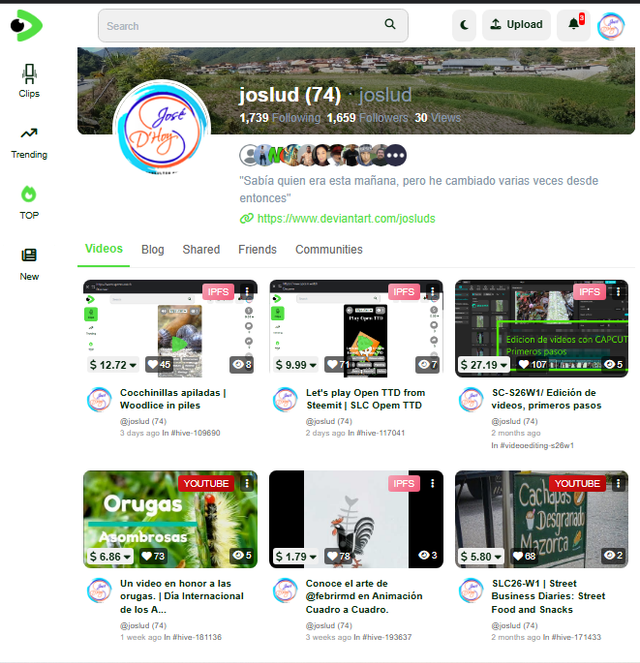Click the Search input field

pyautogui.click(x=253, y=26)
